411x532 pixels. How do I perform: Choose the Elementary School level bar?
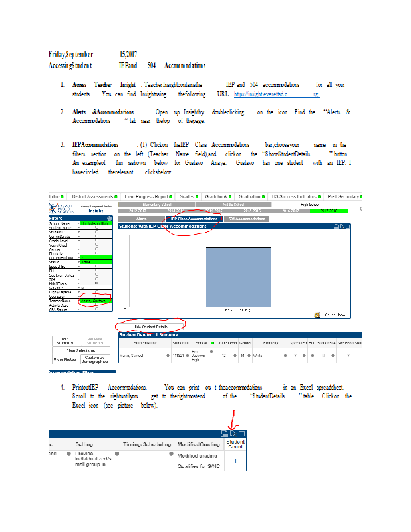click(157, 205)
